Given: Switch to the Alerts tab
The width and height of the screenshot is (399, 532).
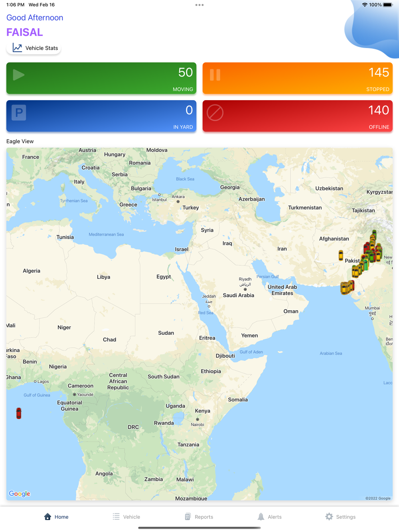Looking at the screenshot, I should [x=269, y=517].
